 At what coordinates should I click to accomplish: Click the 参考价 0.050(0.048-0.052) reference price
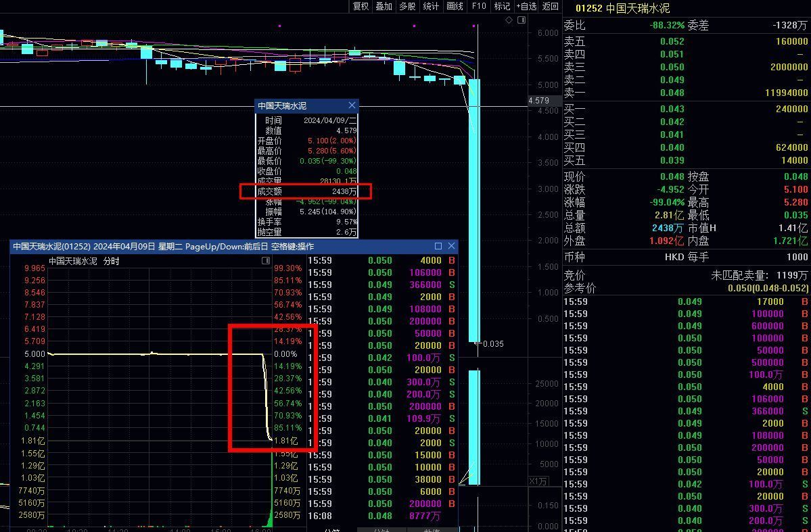pyautogui.click(x=686, y=289)
